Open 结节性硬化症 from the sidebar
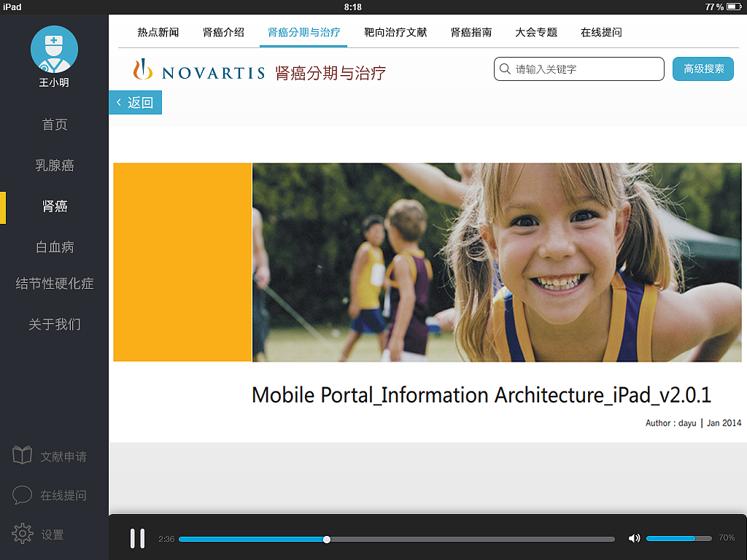The image size is (747, 560). click(x=54, y=284)
